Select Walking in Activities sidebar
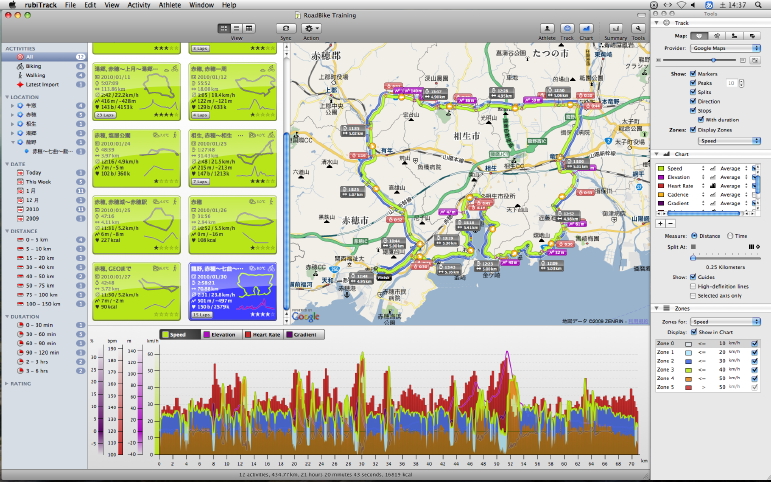This screenshot has height=482, width=771. 44,75
